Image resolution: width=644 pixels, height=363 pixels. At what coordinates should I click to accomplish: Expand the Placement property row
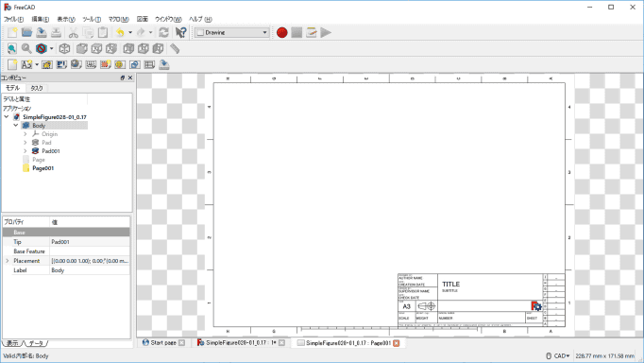(x=7, y=261)
